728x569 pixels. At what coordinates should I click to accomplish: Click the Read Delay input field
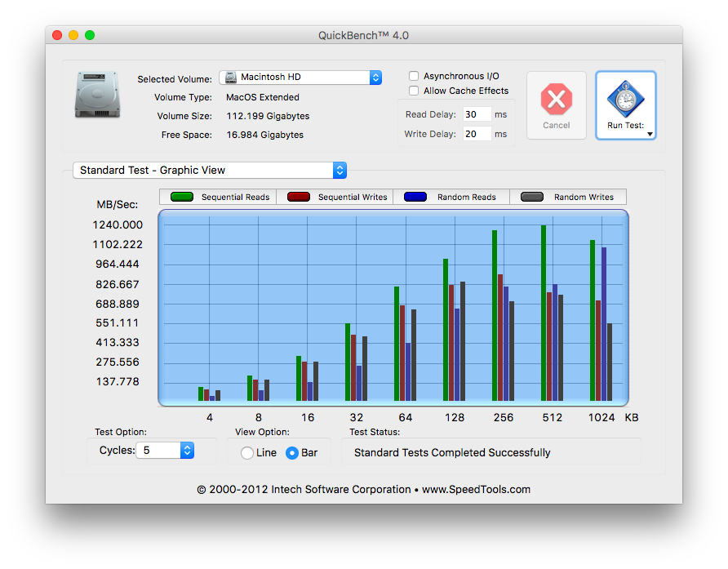pos(477,114)
